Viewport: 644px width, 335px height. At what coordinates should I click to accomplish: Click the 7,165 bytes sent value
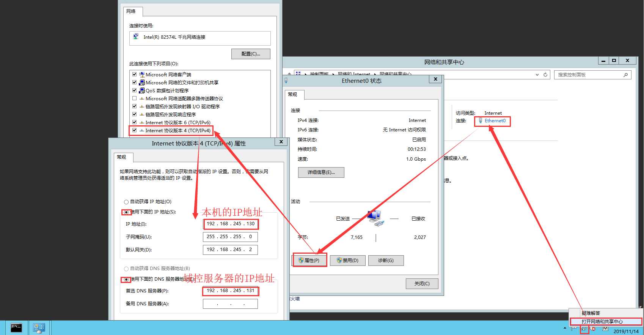click(x=357, y=237)
